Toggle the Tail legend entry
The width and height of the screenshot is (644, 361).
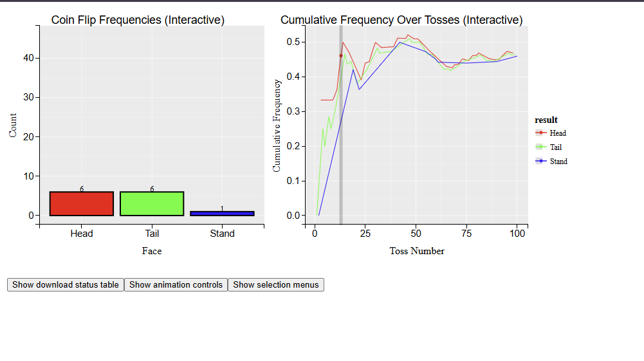point(555,147)
